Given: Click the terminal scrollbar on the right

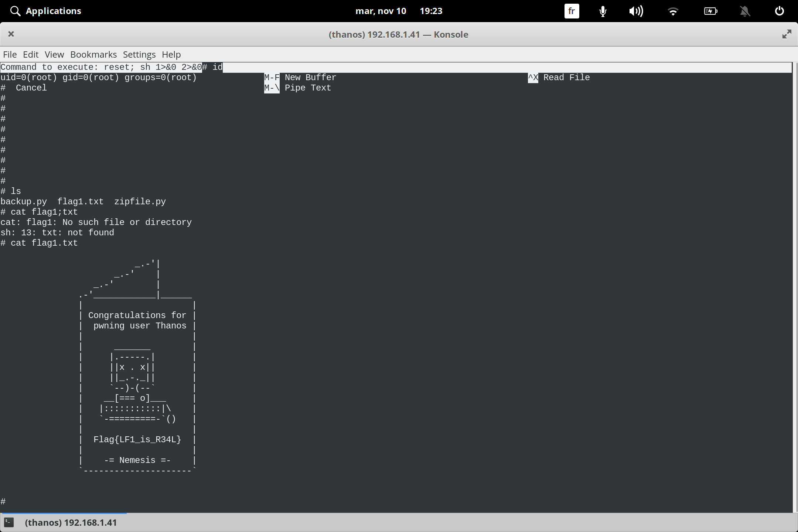Looking at the screenshot, I should tap(795, 259).
